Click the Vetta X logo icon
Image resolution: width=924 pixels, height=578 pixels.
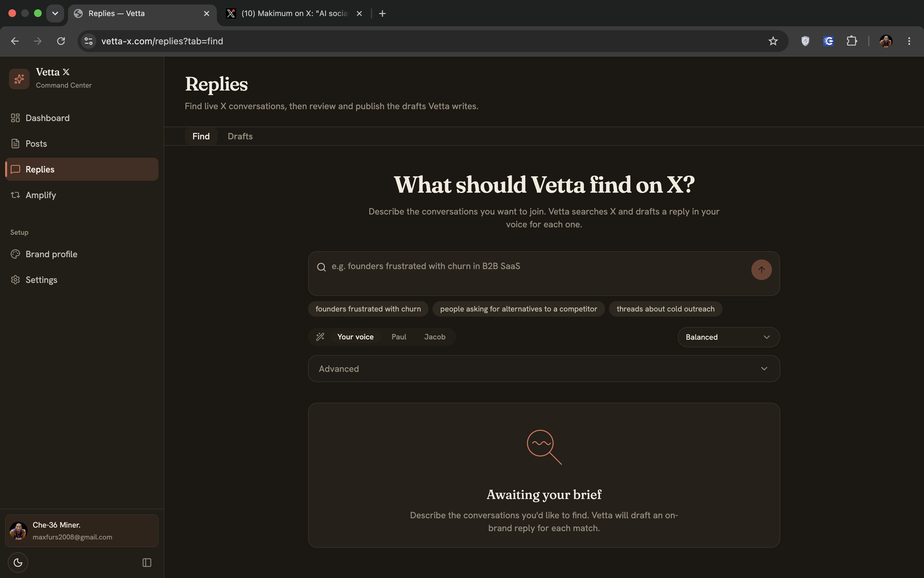[x=19, y=79]
